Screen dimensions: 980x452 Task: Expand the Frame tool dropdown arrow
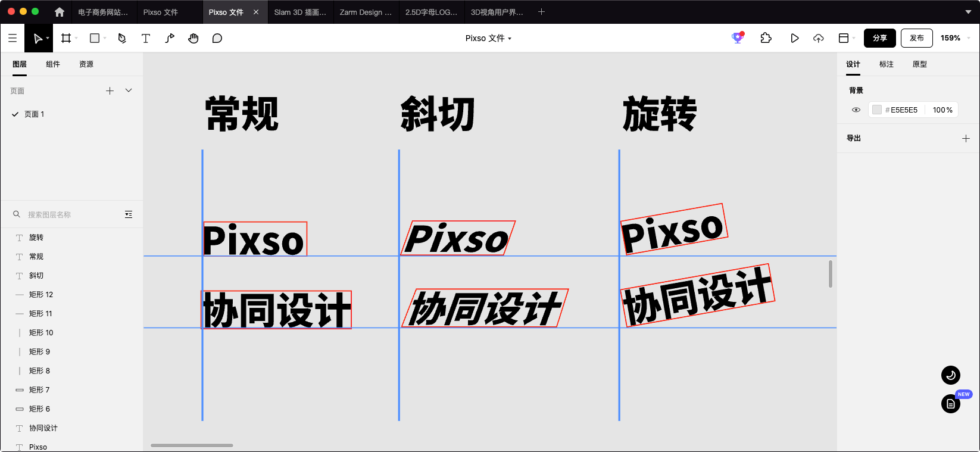(x=76, y=38)
